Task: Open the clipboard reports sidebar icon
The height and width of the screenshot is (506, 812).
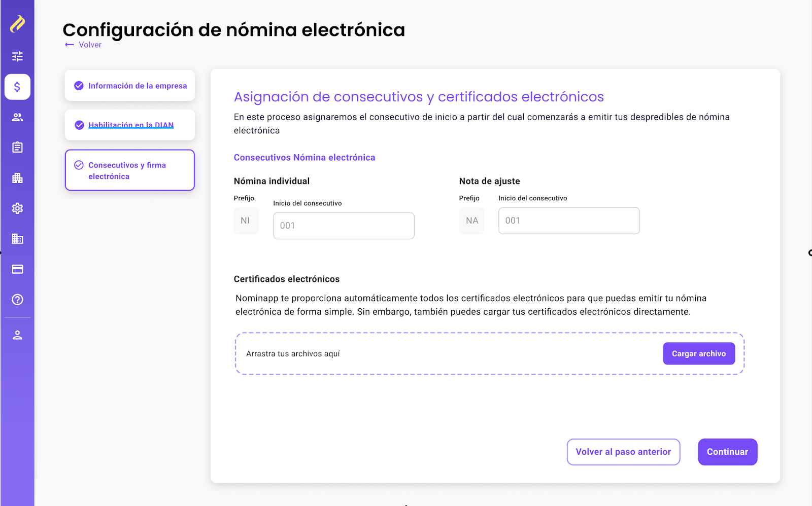Action: tap(17, 148)
